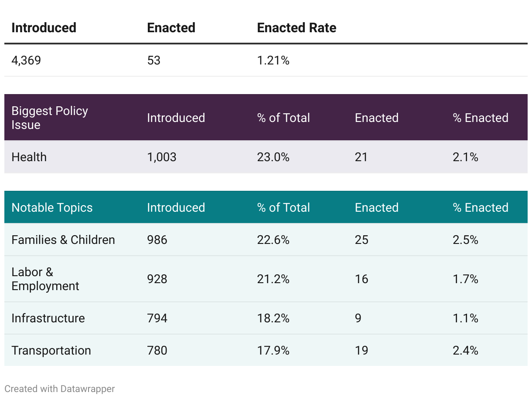Click the 2.4% enacted value for Transportation
The image size is (532, 399).
(465, 350)
